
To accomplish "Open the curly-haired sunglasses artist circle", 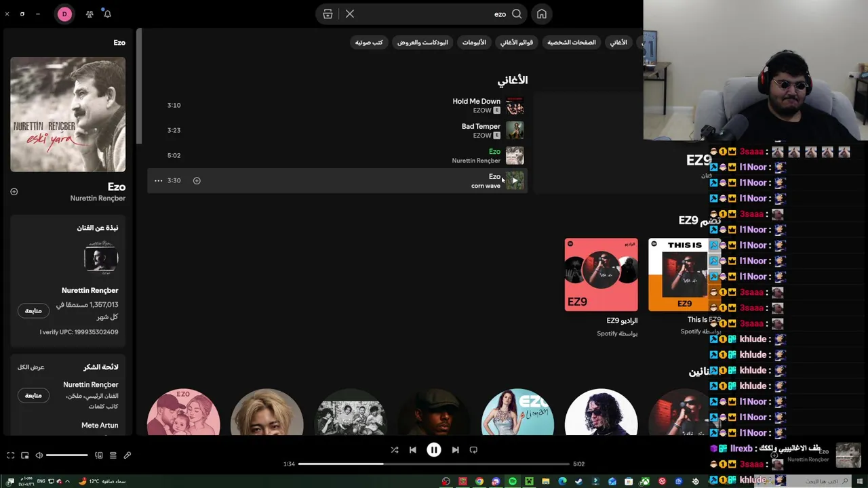I will point(601,412).
